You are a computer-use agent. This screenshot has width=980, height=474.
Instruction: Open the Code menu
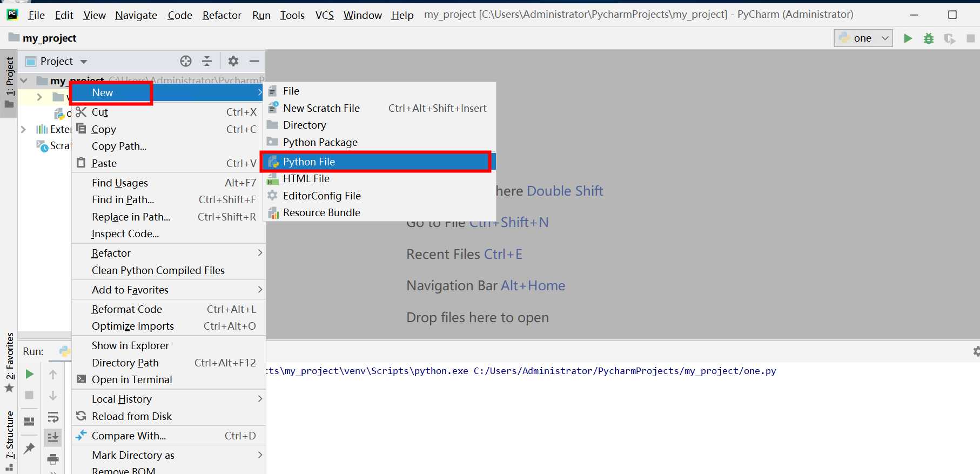[180, 15]
